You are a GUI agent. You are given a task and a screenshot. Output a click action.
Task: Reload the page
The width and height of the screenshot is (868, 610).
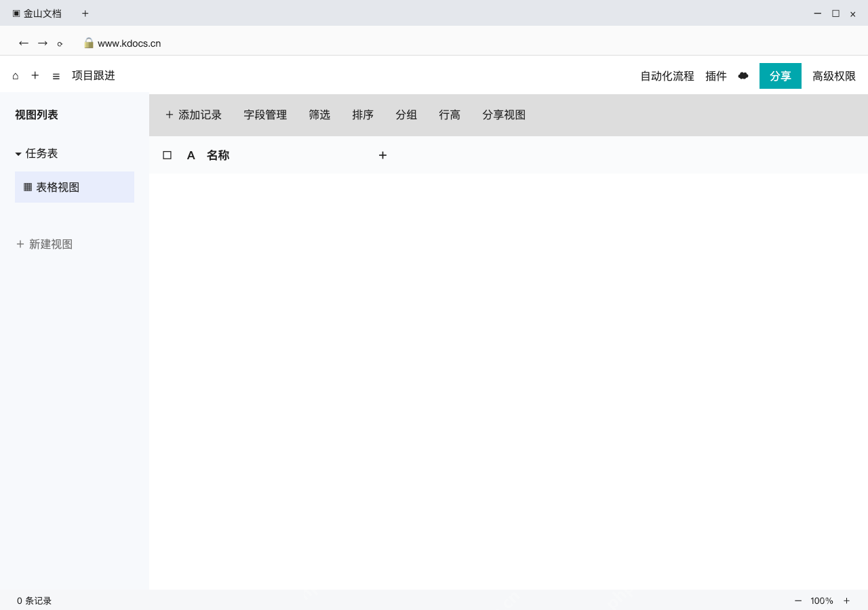[60, 44]
